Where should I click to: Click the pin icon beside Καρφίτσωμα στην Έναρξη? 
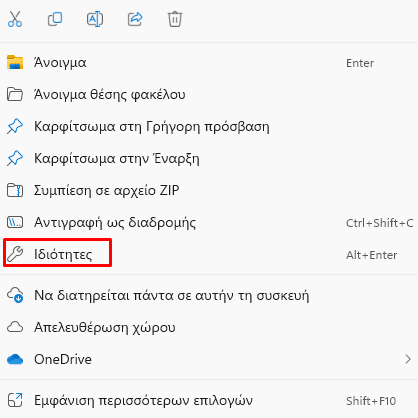pyautogui.click(x=15, y=158)
